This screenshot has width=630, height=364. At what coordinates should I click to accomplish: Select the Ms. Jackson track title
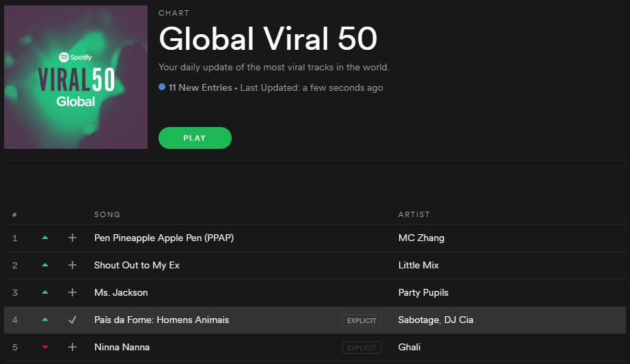point(121,292)
